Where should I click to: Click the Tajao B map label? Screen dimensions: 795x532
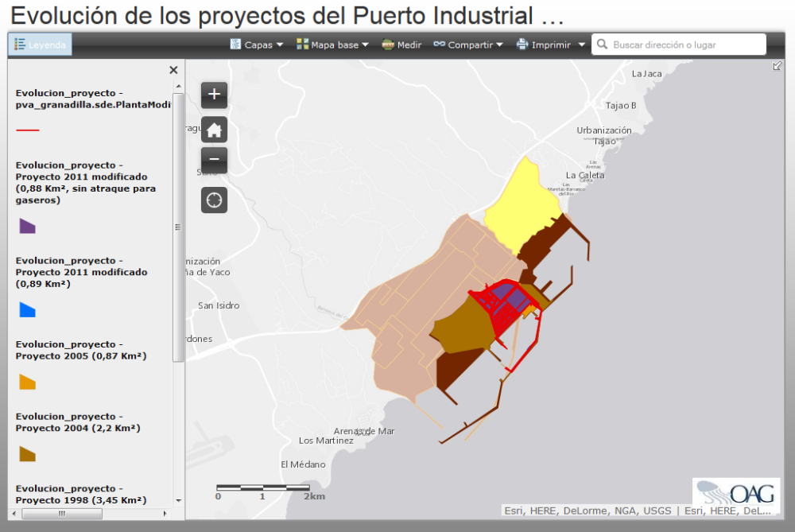(x=621, y=106)
